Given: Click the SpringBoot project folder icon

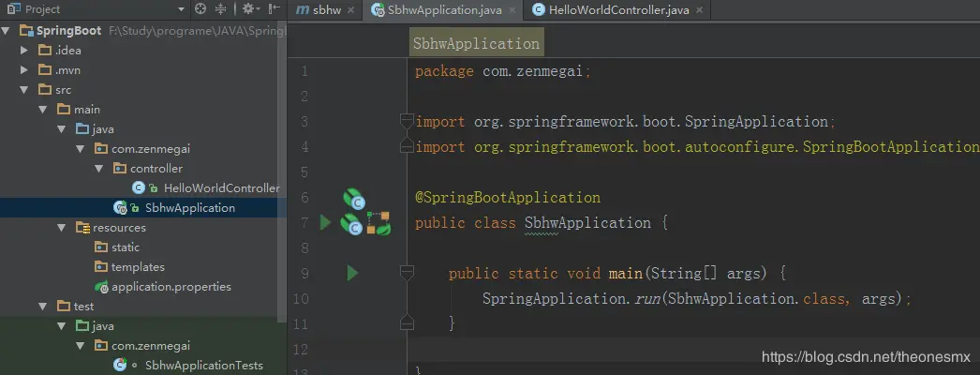Looking at the screenshot, I should [x=25, y=30].
